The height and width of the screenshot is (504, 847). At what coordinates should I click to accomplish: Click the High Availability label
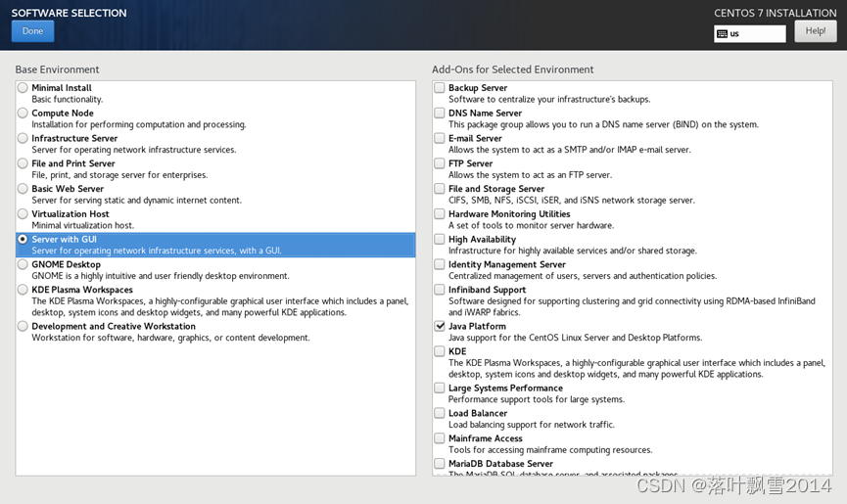[483, 239]
